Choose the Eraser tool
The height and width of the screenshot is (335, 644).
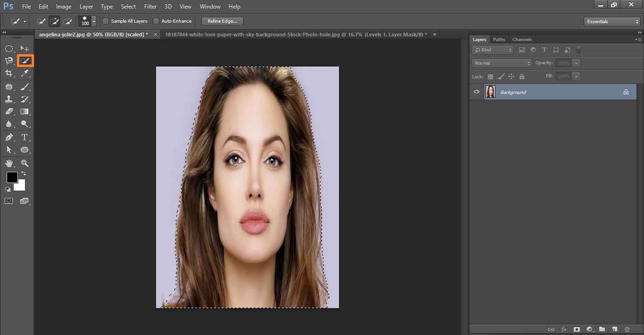click(x=9, y=112)
